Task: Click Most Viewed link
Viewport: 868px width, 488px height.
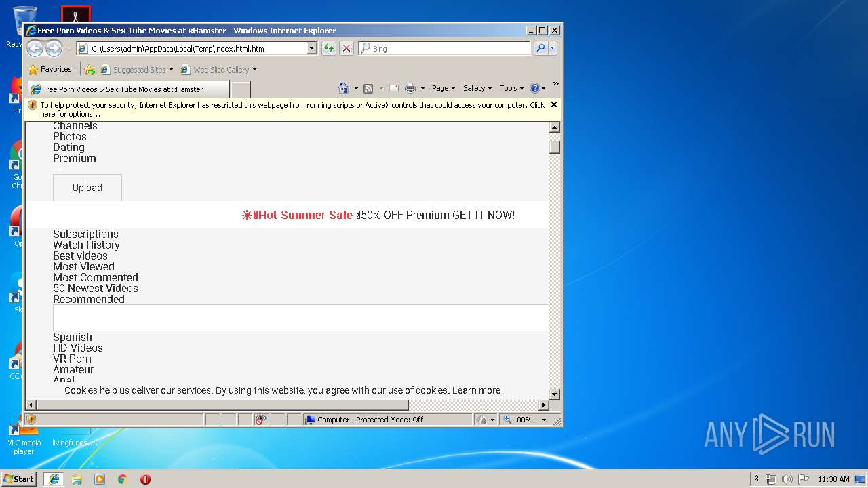Action: click(83, 266)
